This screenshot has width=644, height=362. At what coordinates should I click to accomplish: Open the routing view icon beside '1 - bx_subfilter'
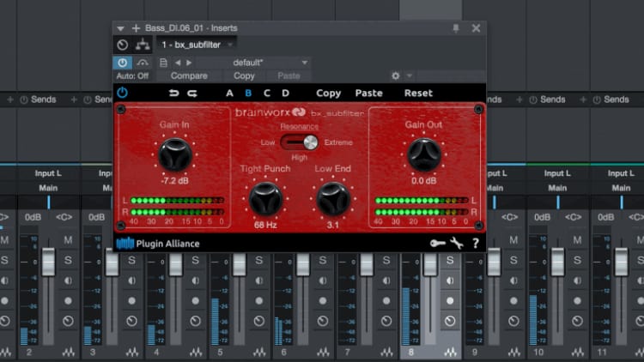143,45
